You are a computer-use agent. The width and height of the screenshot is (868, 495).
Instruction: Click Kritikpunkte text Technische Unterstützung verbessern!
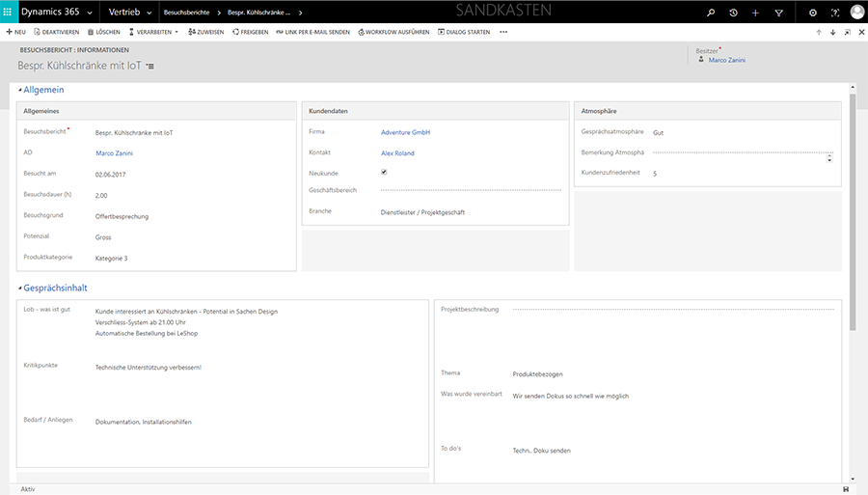[149, 368]
